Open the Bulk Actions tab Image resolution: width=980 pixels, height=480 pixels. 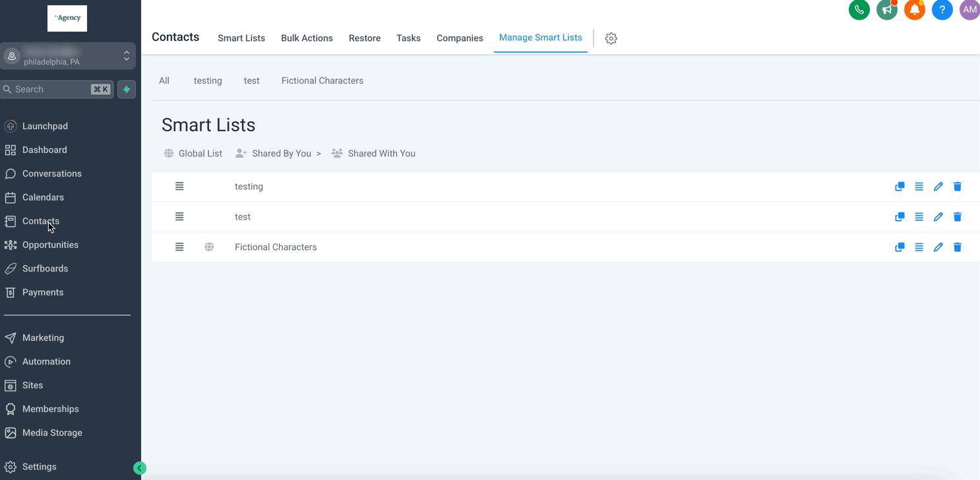pyautogui.click(x=307, y=38)
